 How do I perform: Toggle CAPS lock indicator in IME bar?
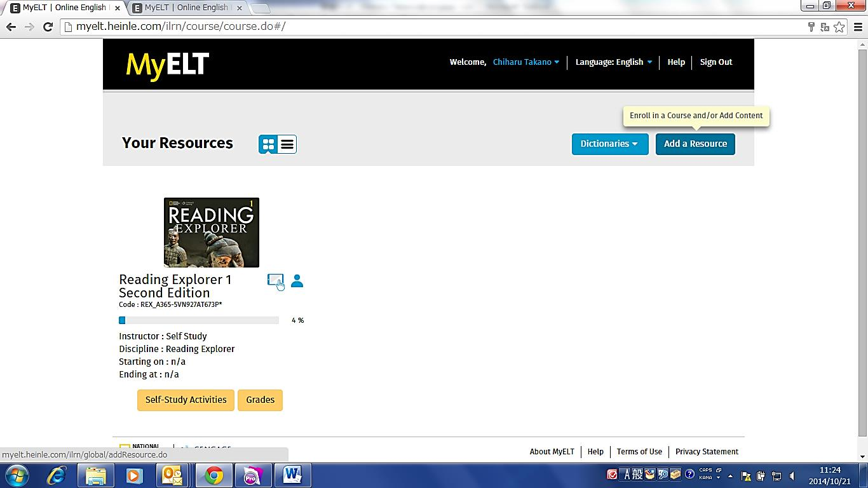pos(705,471)
